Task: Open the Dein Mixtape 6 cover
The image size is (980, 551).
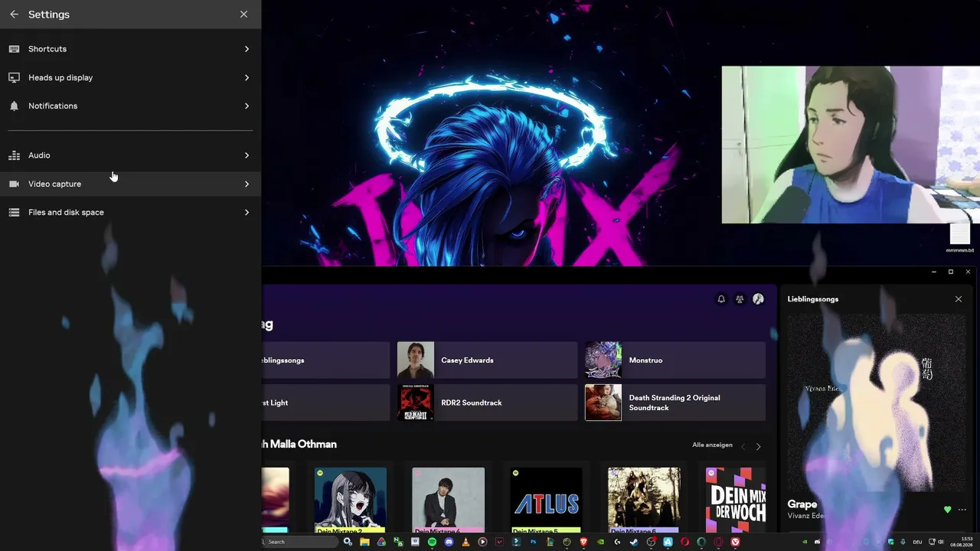Action: point(644,500)
